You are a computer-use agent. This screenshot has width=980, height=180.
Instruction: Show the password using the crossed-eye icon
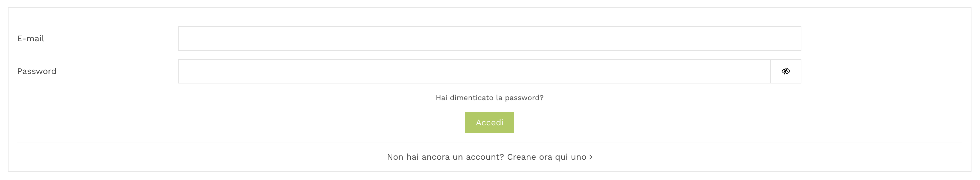pyautogui.click(x=786, y=71)
